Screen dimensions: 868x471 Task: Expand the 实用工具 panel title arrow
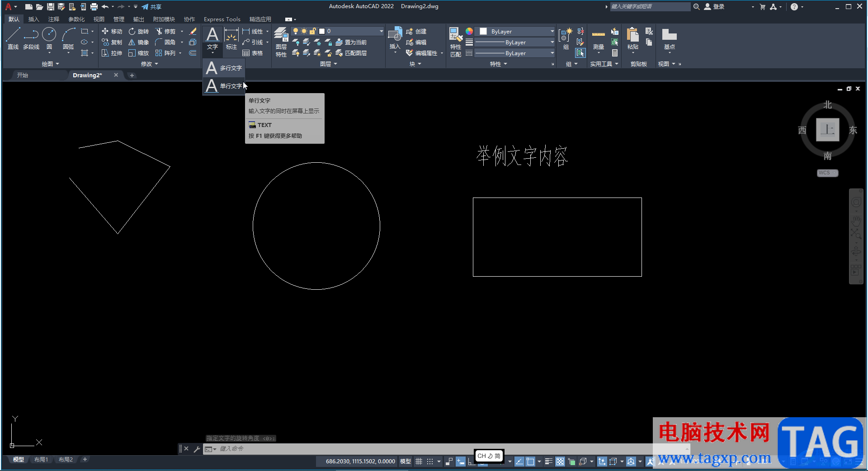617,64
